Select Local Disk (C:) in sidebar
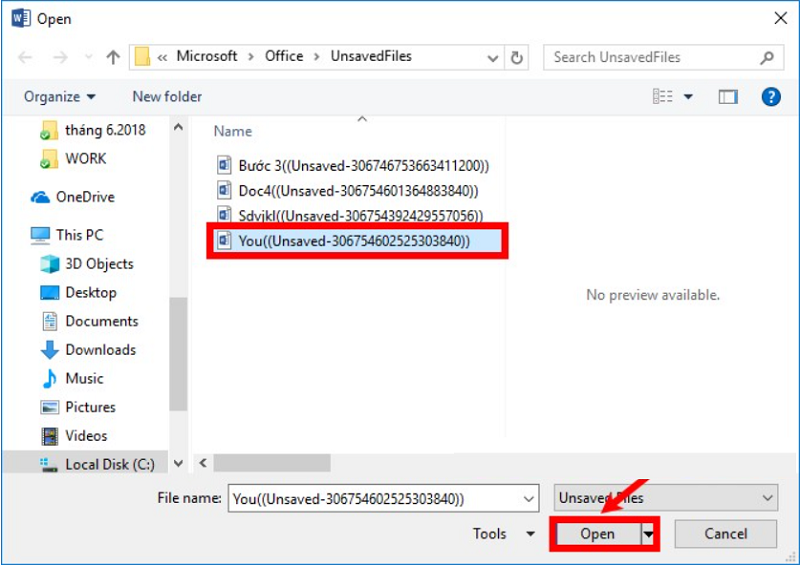This screenshot has width=800, height=565. [x=109, y=465]
